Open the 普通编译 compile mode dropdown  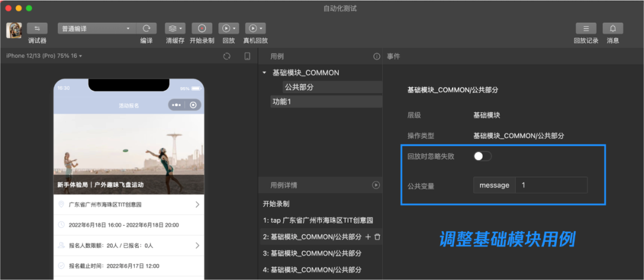(97, 29)
